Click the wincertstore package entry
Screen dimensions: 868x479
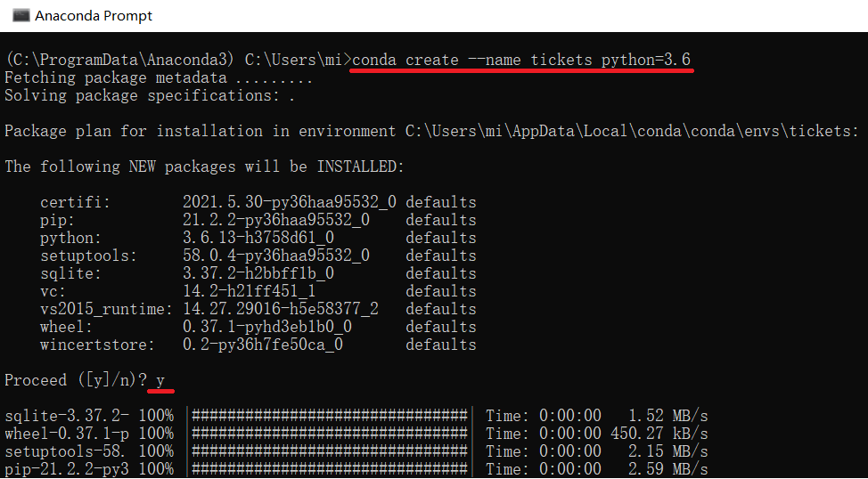coord(97,345)
